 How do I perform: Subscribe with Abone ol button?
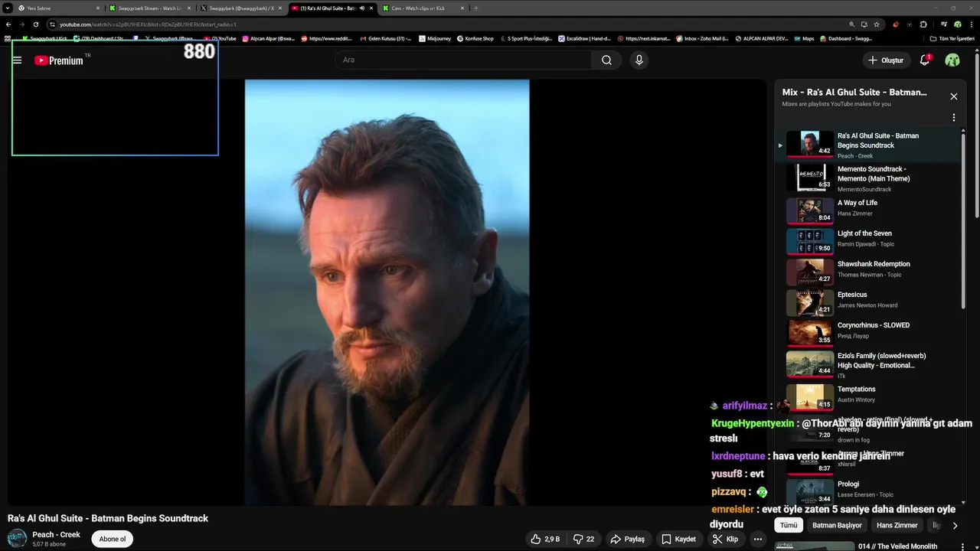(x=112, y=539)
